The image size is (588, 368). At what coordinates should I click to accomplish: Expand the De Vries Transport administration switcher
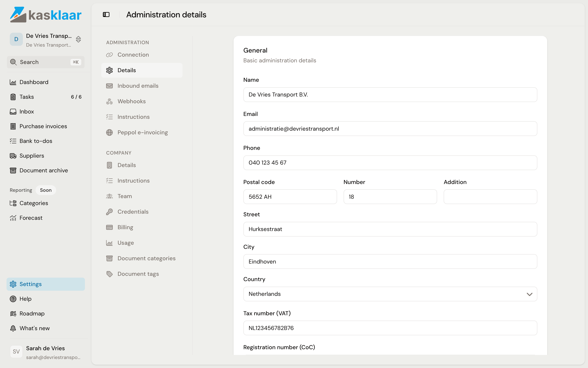(46, 39)
